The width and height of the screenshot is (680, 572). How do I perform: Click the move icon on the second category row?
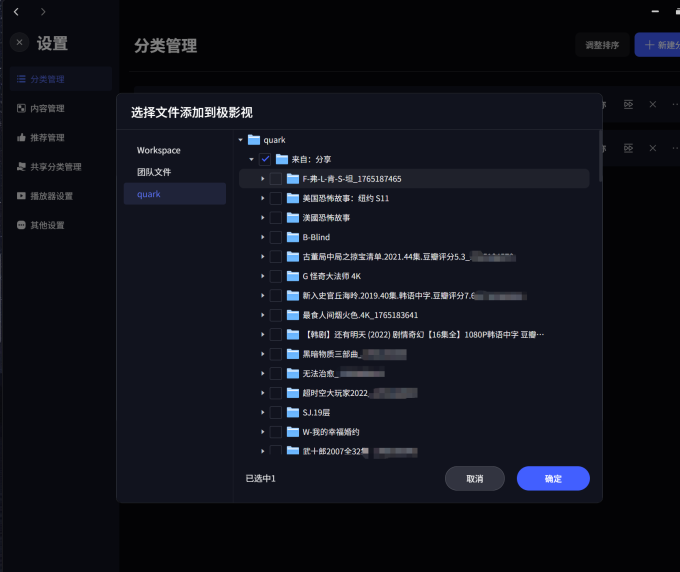point(628,148)
